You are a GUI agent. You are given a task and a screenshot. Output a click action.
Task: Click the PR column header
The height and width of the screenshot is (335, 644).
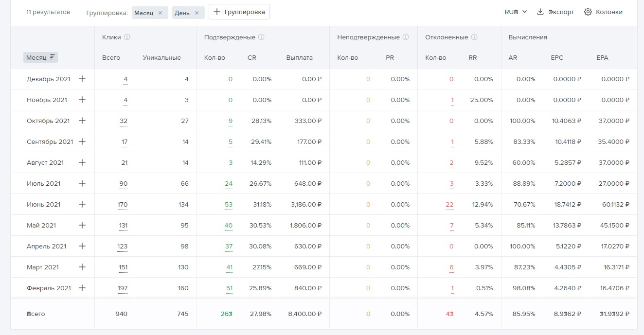(x=390, y=57)
